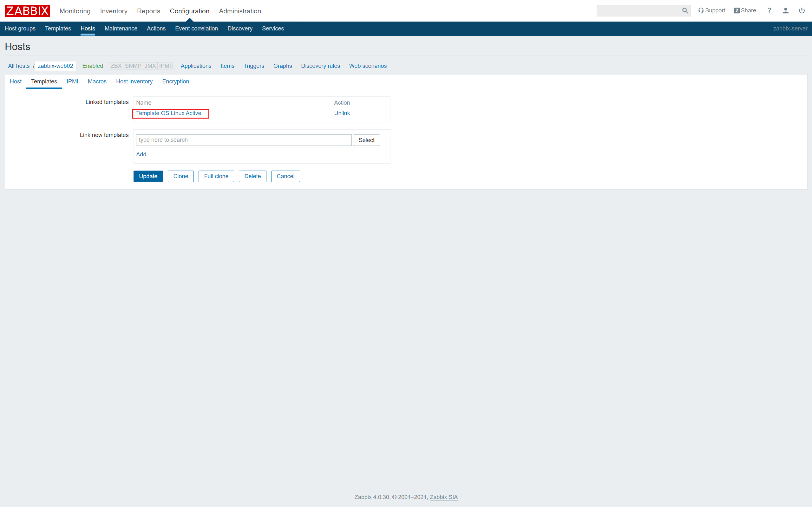Open Discovery rules list
This screenshot has width=812, height=507.
[321, 66]
